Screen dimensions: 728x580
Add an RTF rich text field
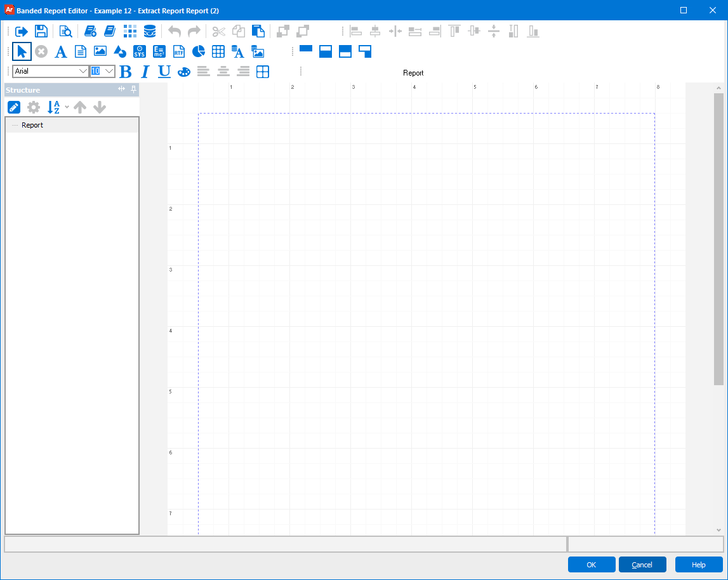[x=178, y=51]
